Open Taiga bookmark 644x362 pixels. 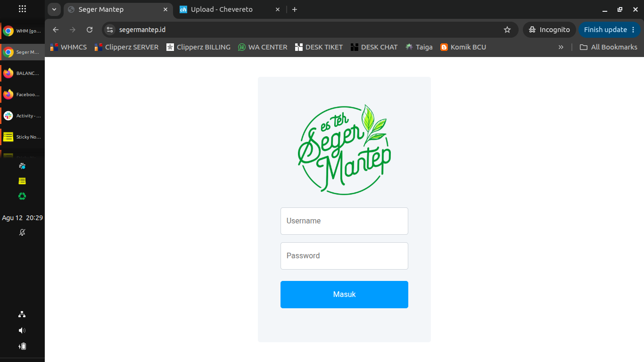tap(419, 47)
